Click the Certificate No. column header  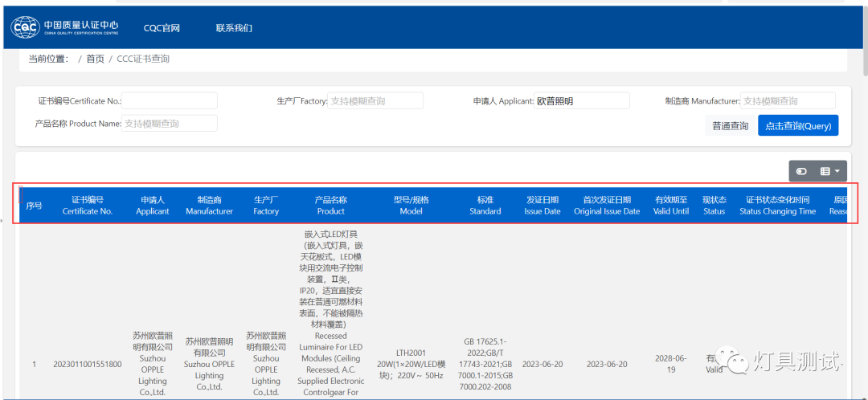tap(88, 206)
